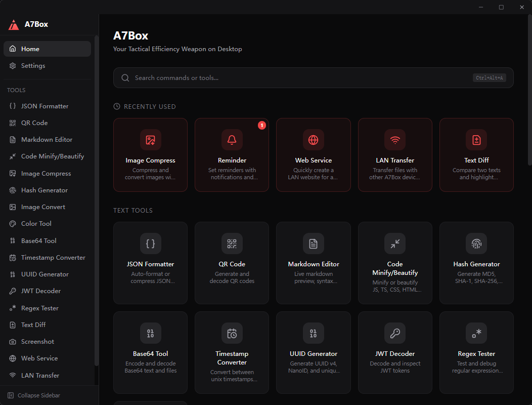Select QR Code in the sidebar

(47, 123)
